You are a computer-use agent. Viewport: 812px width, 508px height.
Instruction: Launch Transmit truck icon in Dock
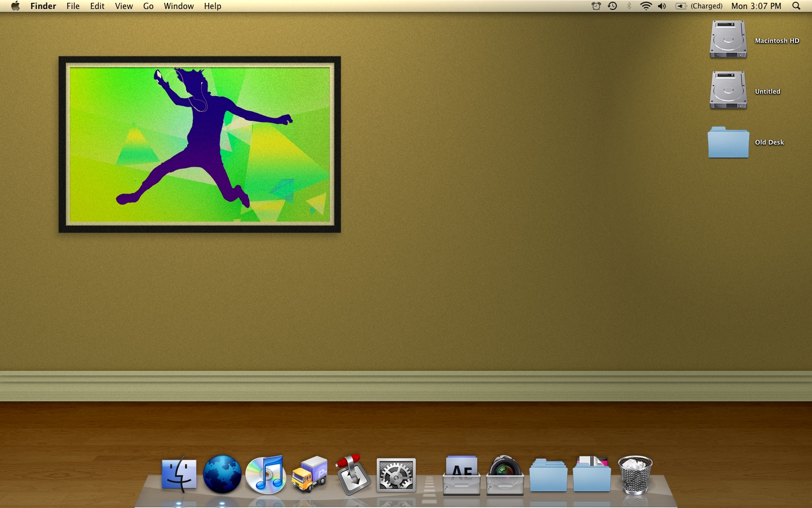310,474
